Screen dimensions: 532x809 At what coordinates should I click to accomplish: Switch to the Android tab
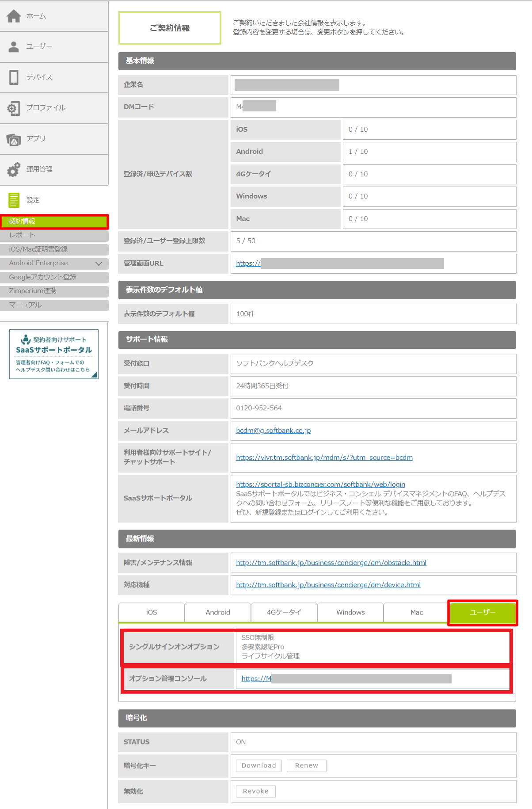tap(218, 612)
